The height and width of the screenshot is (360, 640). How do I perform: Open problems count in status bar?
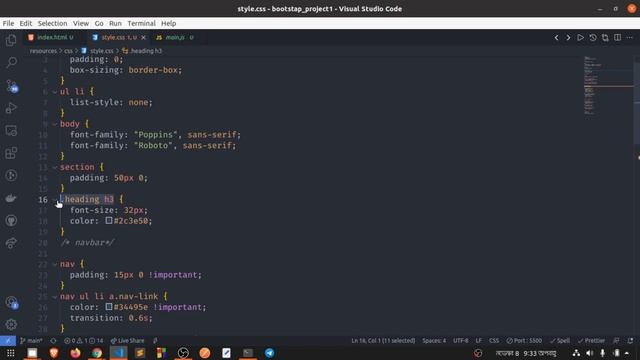pos(84,340)
